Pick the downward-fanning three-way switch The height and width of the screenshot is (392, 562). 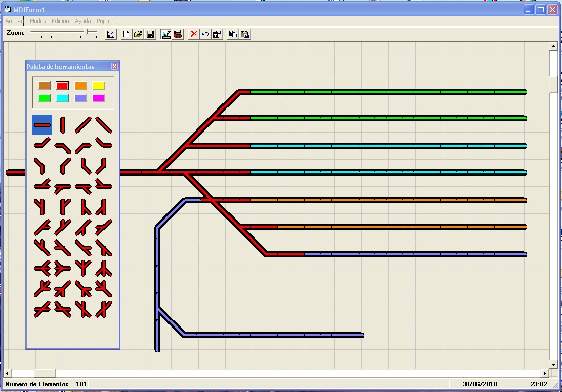pos(103,268)
